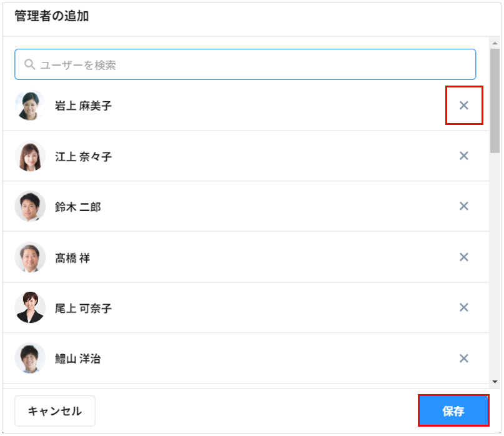This screenshot has height=436, width=504.
Task: Remove 岩上 麻美子 with the X icon
Action: click(464, 106)
